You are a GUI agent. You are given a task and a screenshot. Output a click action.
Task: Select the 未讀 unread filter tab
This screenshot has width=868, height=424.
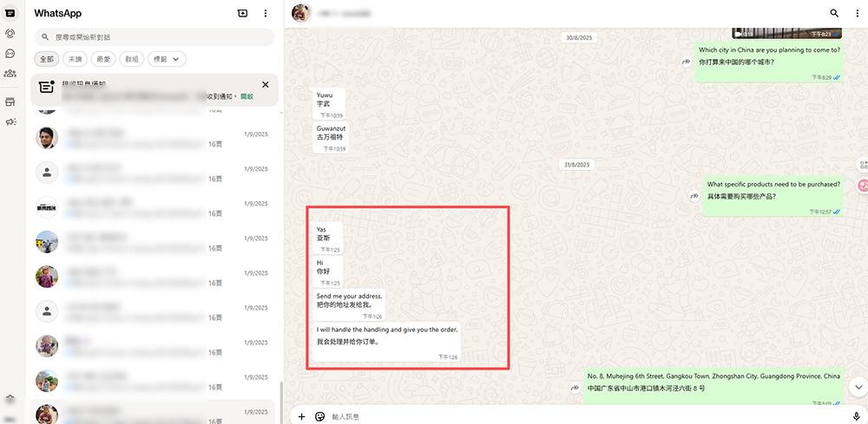click(x=76, y=59)
